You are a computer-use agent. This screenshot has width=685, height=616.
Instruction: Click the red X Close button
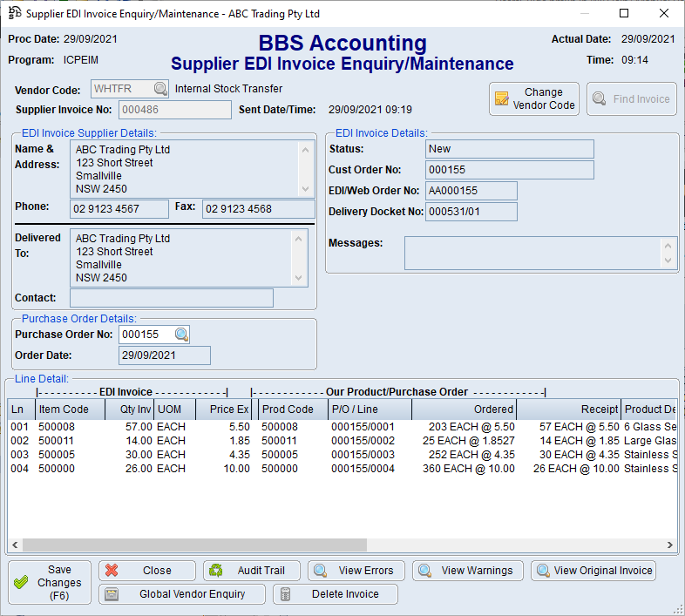click(147, 571)
